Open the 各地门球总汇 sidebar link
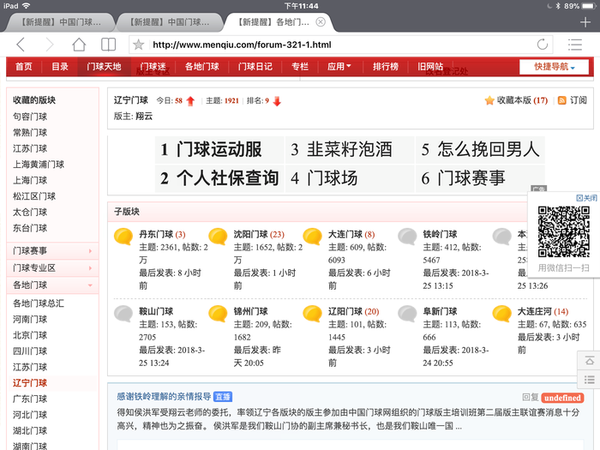This screenshot has height=450, width=600. click(x=38, y=303)
